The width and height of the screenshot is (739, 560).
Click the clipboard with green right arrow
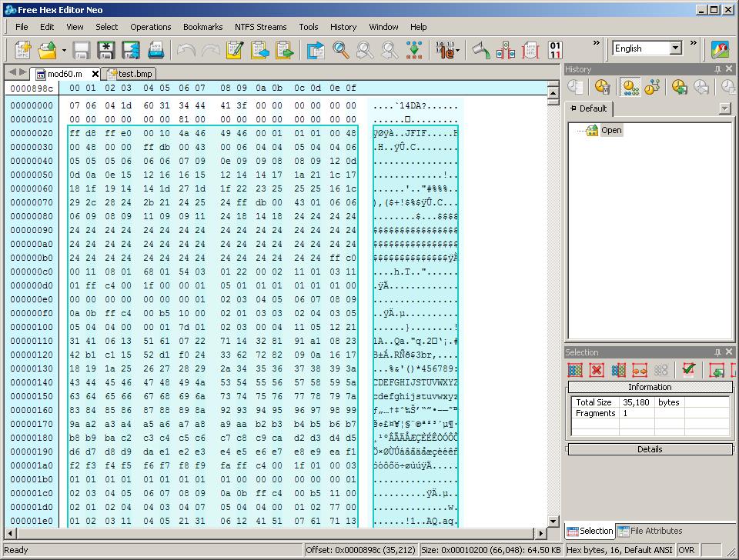[x=284, y=49]
